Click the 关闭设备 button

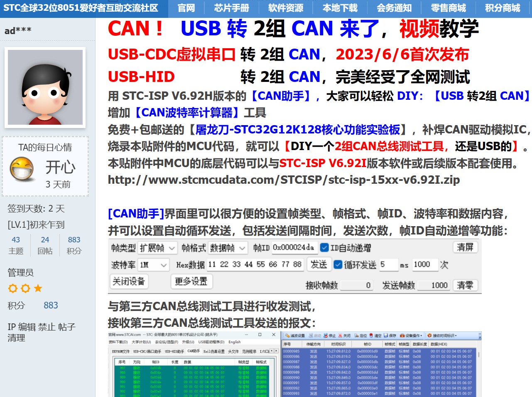(129, 281)
